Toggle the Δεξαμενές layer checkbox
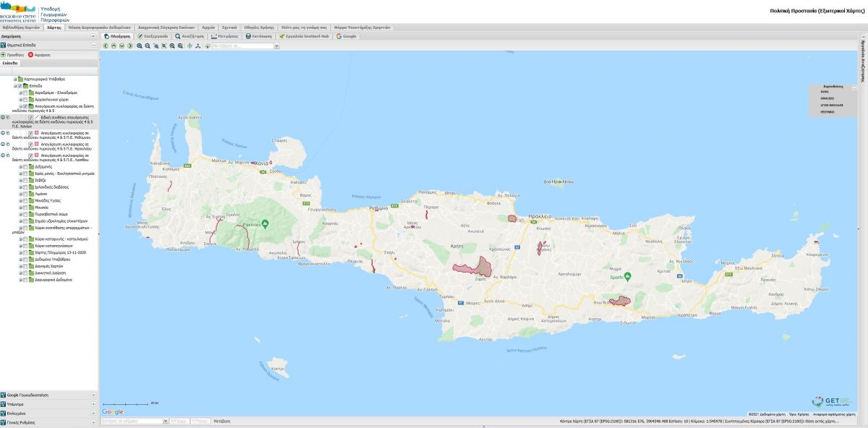 point(25,166)
